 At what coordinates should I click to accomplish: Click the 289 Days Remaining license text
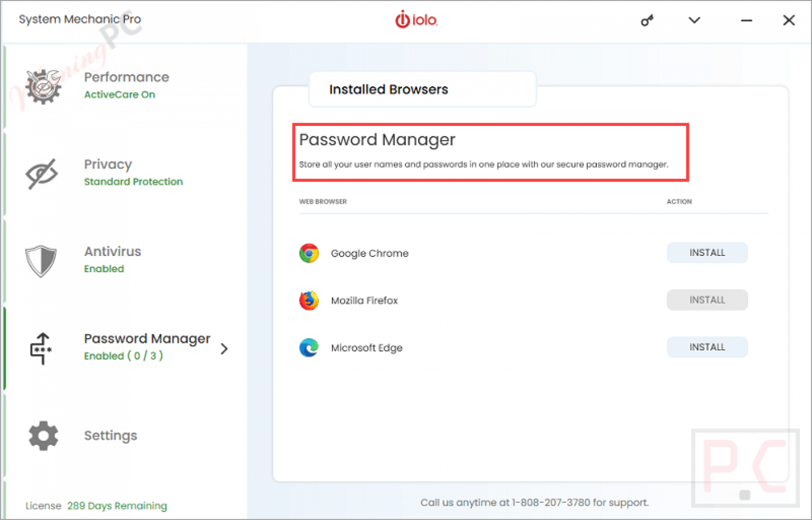coord(117,506)
